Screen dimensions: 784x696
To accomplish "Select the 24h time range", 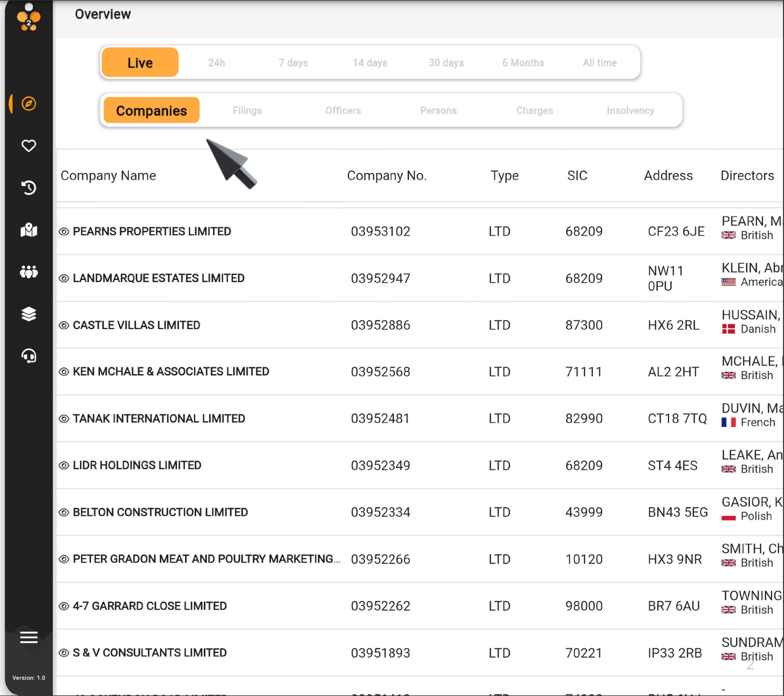I will point(217,63).
